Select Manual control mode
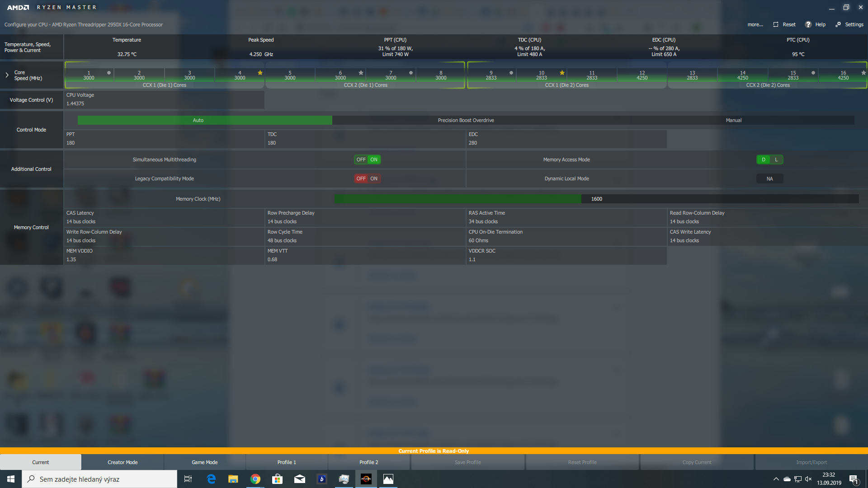Image resolution: width=868 pixels, height=488 pixels. [x=733, y=120]
